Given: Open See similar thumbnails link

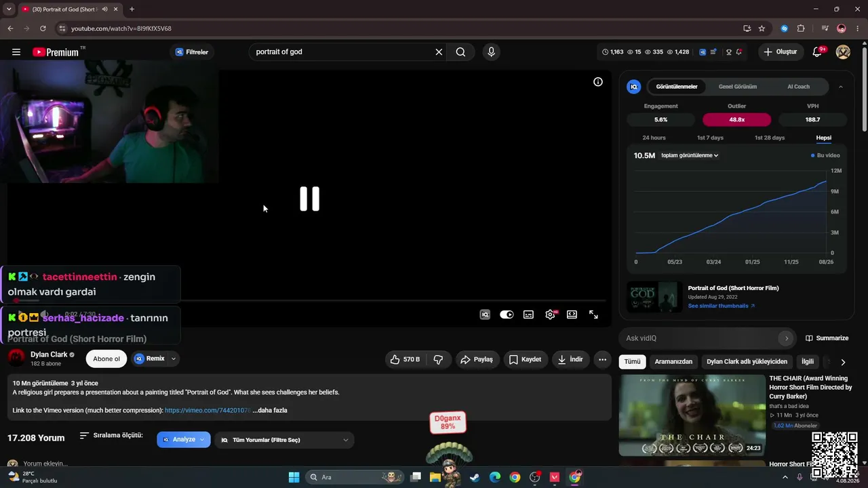Looking at the screenshot, I should [721, 306].
